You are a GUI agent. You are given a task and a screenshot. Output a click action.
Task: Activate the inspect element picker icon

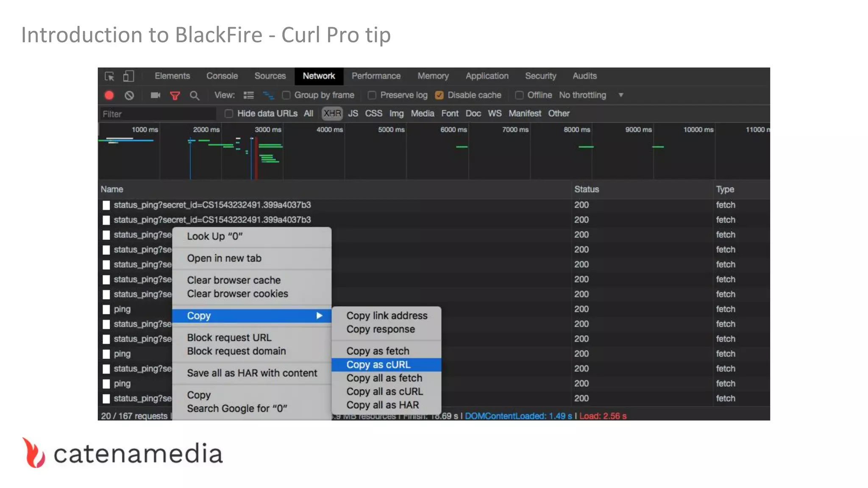109,76
